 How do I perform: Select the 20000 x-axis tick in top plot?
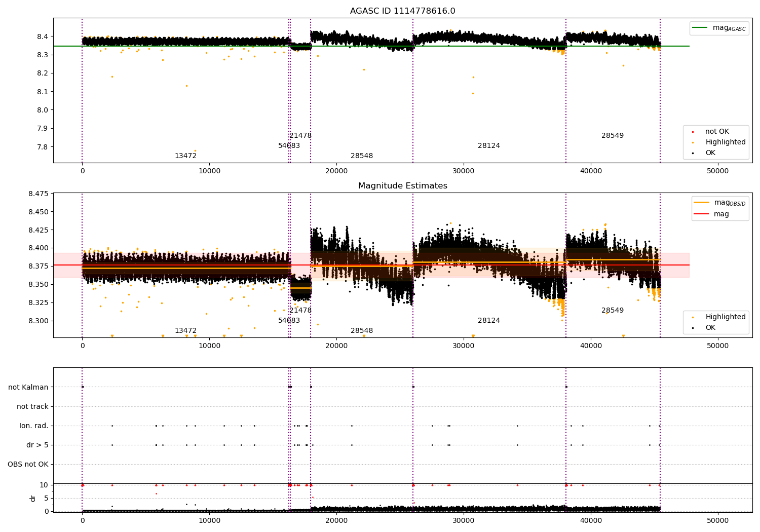tap(336, 171)
